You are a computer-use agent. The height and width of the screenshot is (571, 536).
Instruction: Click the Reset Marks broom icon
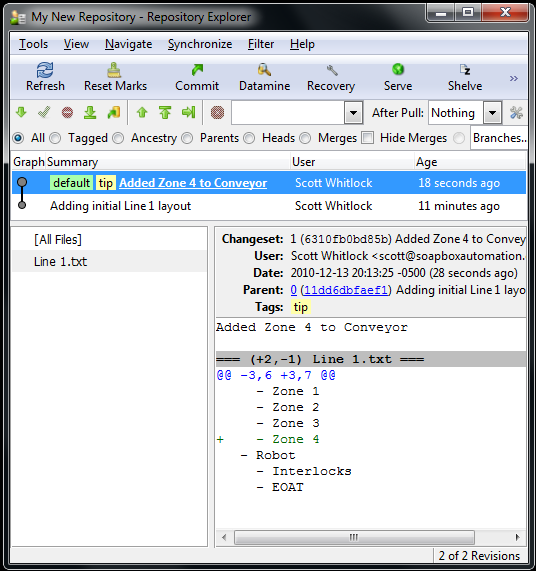(114, 70)
